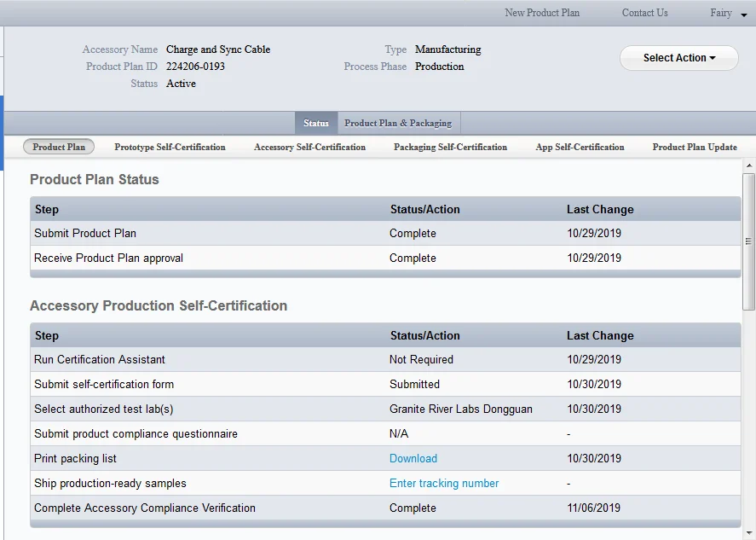Open the Product Plan Update sub-tab
The image size is (756, 540).
coord(695,147)
